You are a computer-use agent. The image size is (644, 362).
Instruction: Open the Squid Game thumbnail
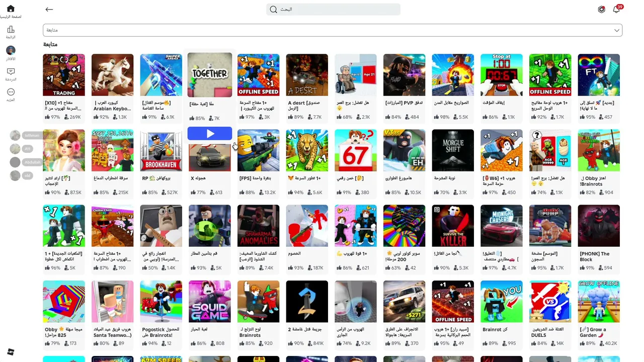tap(210, 302)
